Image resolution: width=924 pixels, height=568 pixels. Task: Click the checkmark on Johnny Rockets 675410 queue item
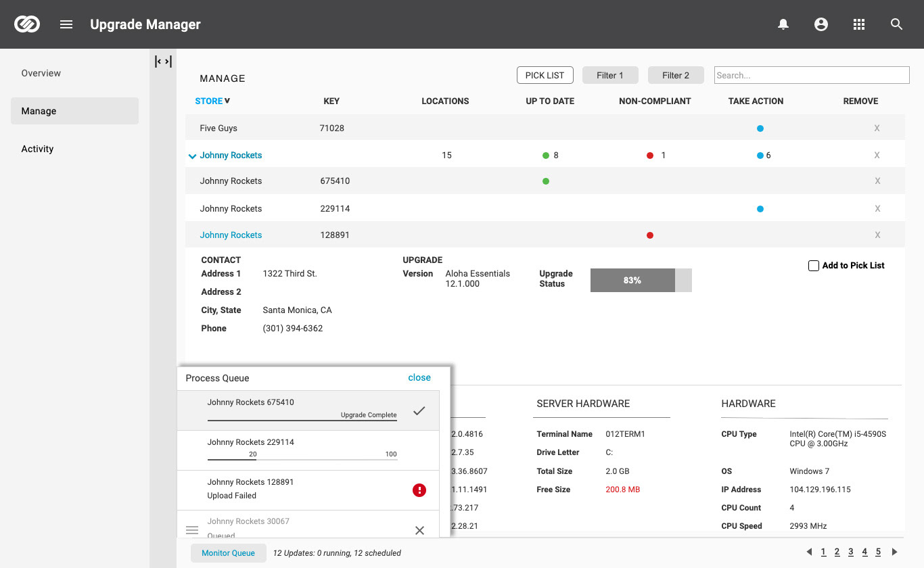(x=419, y=410)
